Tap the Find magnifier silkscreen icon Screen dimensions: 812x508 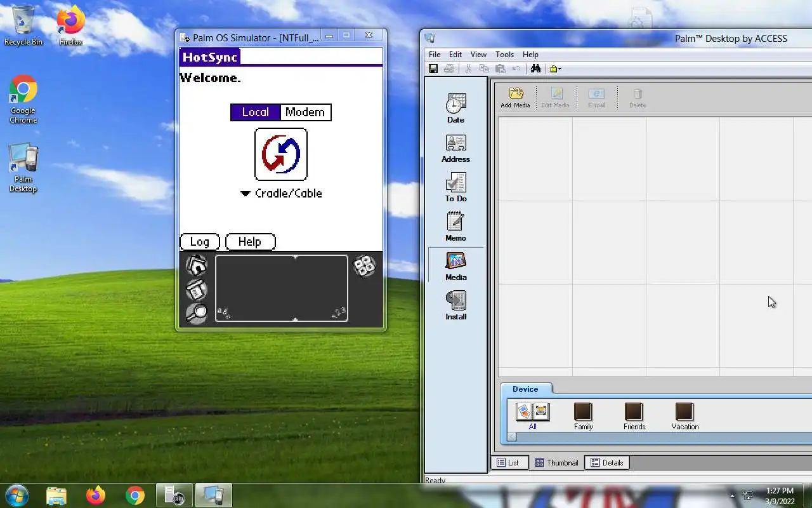[x=197, y=313]
